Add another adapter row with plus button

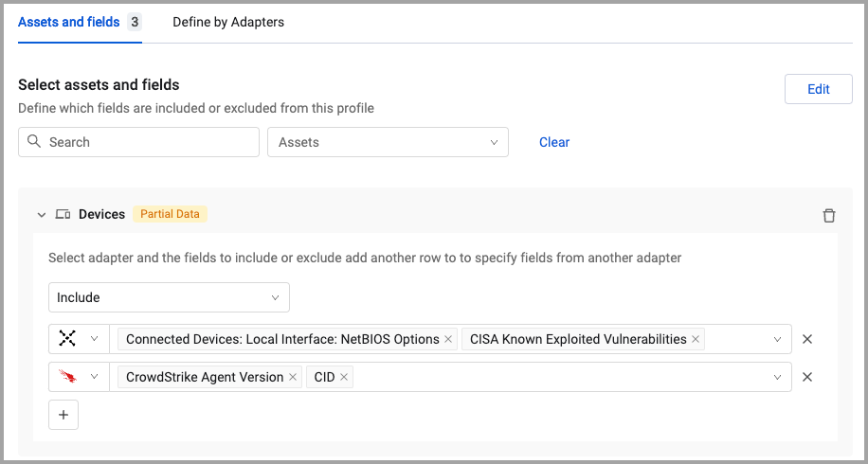(63, 415)
